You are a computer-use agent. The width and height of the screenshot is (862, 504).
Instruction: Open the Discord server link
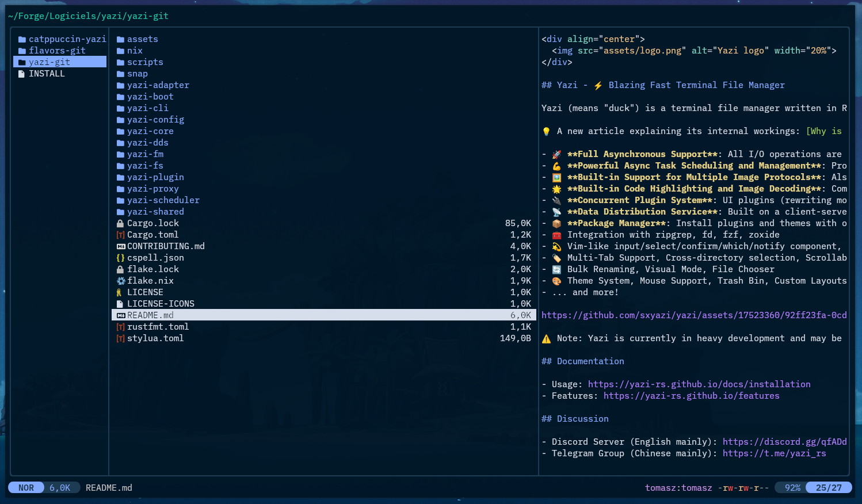(785, 442)
